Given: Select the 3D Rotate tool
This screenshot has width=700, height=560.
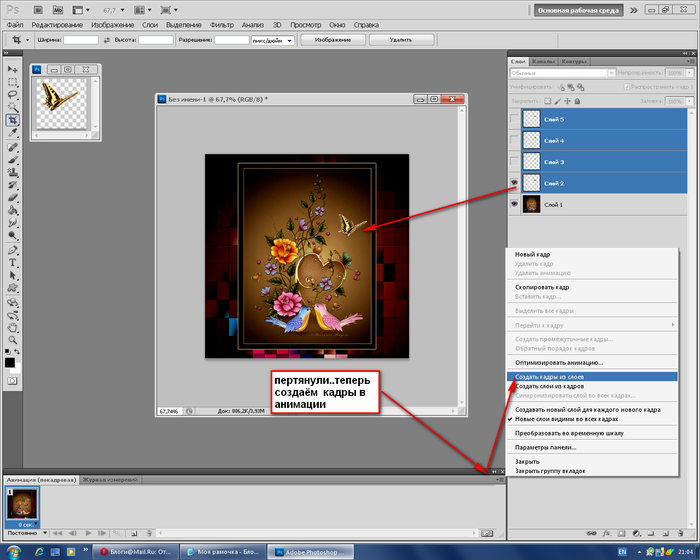Looking at the screenshot, I should coord(12,302).
